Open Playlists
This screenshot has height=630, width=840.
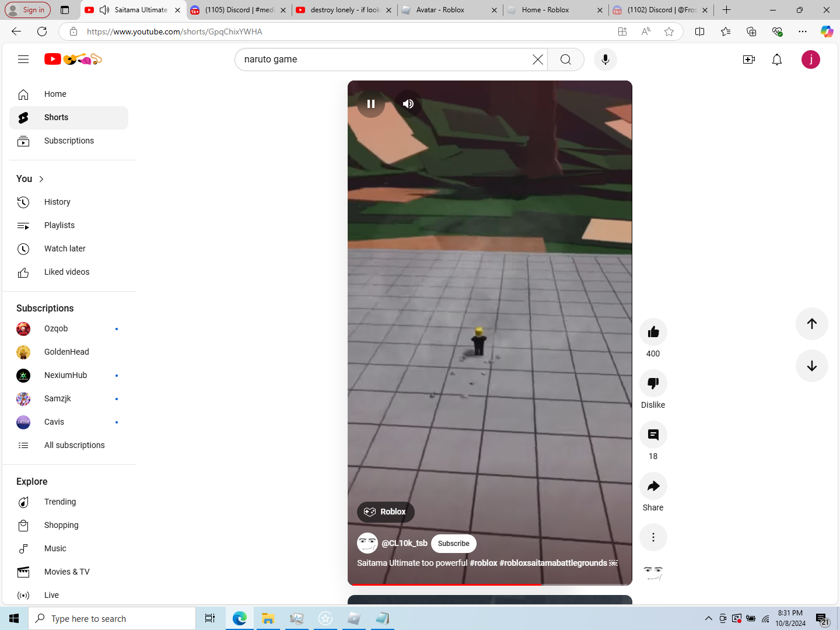pyautogui.click(x=69, y=225)
